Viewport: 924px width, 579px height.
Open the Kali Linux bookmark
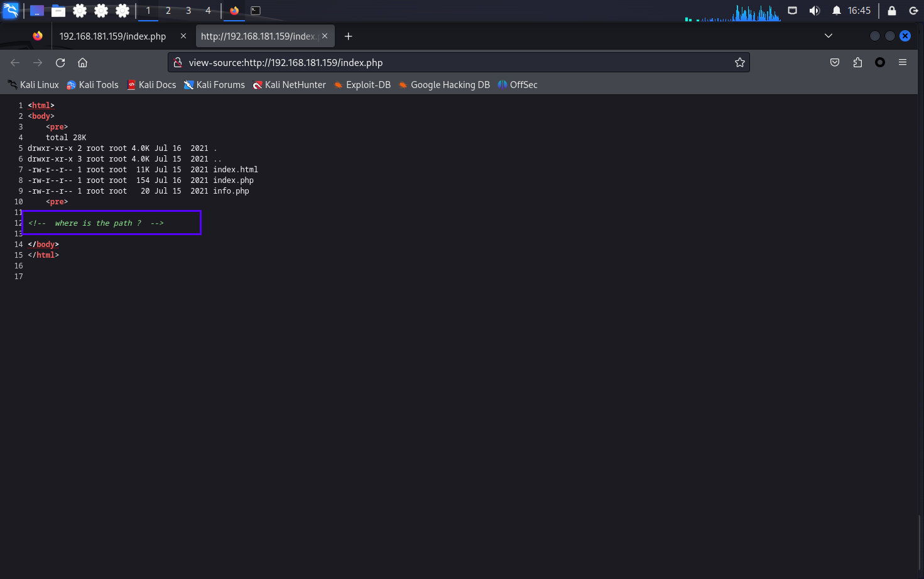click(x=33, y=85)
